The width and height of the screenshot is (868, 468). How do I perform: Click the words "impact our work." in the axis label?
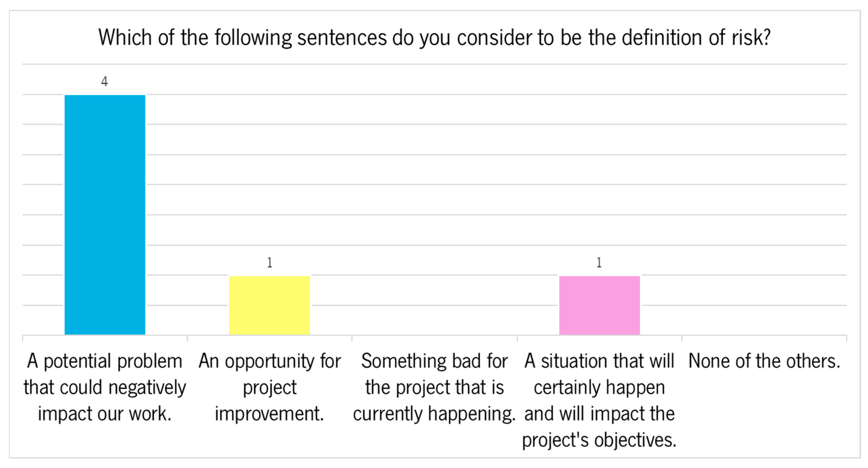pyautogui.click(x=105, y=413)
